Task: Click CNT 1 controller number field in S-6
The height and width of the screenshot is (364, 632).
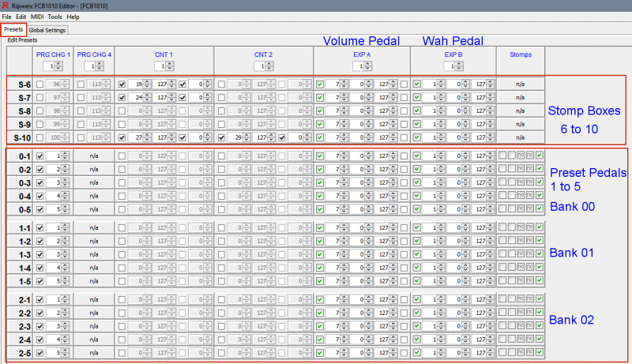Action: point(140,84)
